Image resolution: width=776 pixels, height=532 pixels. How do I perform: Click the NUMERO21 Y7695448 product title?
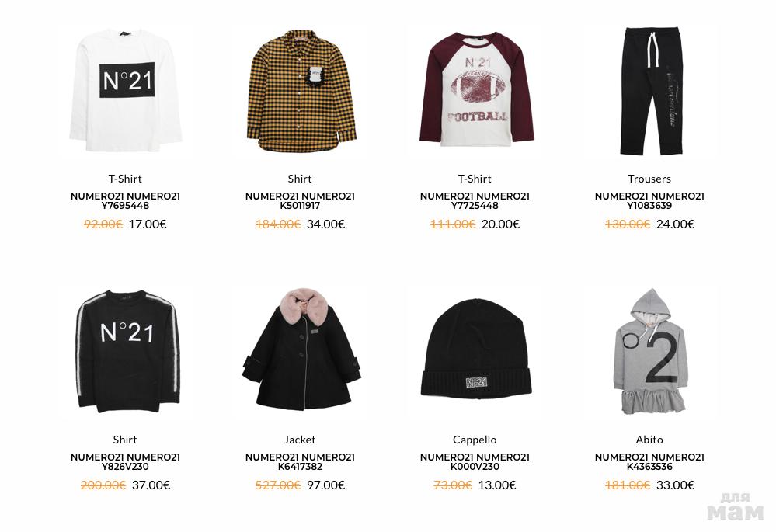(x=125, y=200)
